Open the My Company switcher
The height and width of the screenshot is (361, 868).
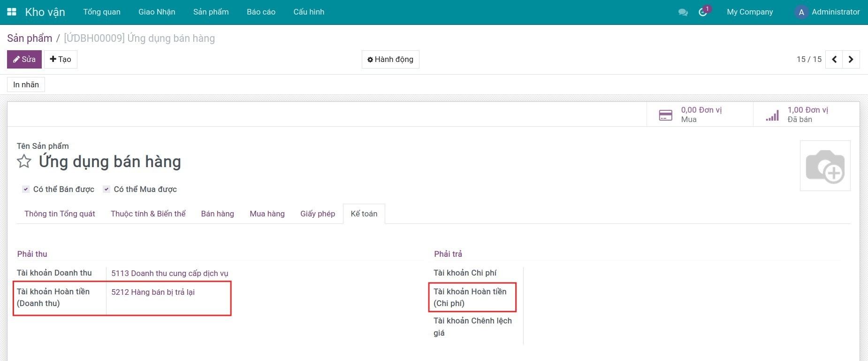point(749,12)
